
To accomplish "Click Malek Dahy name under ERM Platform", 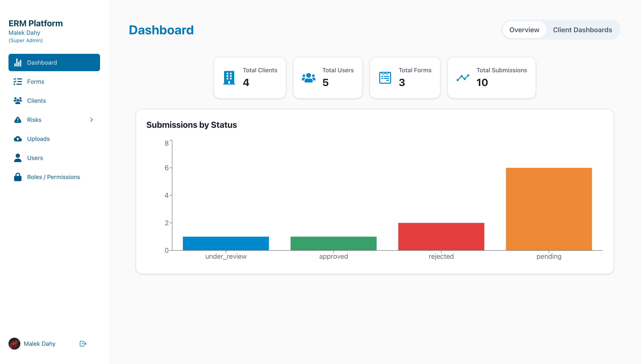I will [x=24, y=33].
